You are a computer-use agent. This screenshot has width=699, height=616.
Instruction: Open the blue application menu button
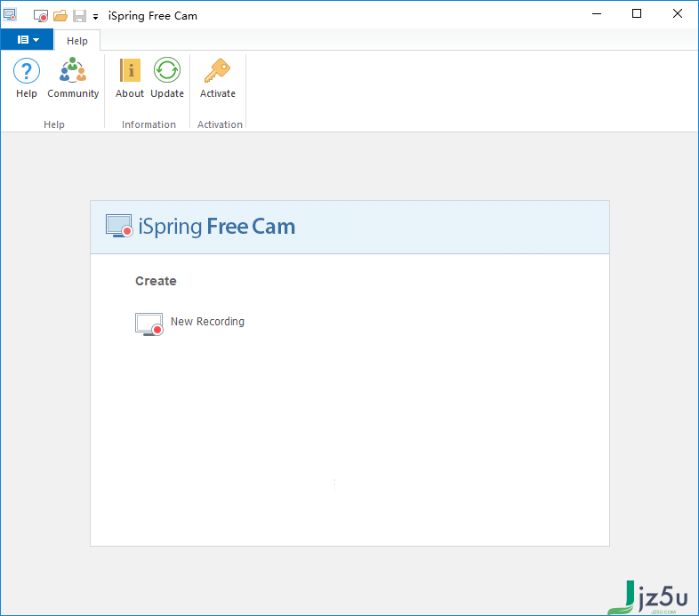tap(28, 40)
